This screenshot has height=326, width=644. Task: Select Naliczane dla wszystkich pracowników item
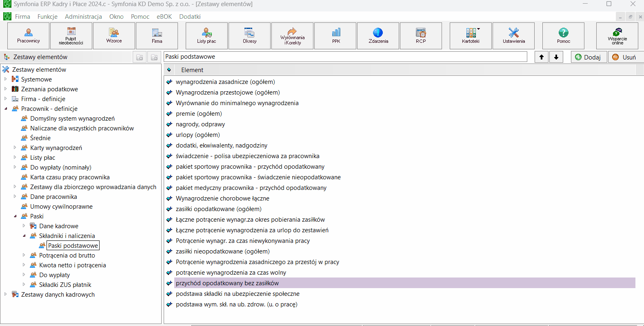tap(82, 128)
